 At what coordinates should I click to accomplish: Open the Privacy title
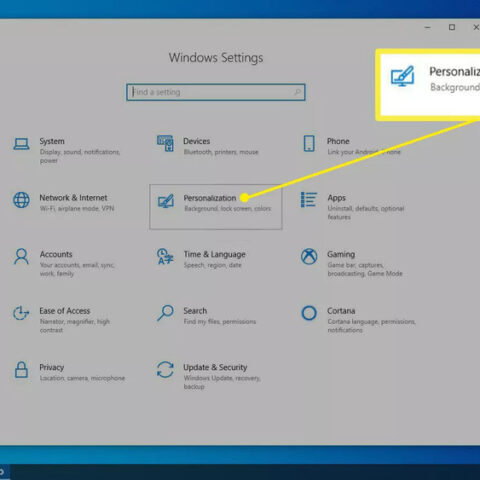pos(51,367)
